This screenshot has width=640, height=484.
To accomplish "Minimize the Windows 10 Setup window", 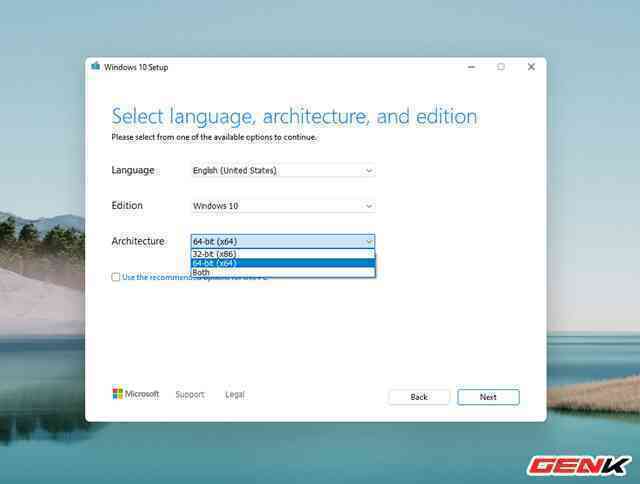I will pyautogui.click(x=471, y=67).
